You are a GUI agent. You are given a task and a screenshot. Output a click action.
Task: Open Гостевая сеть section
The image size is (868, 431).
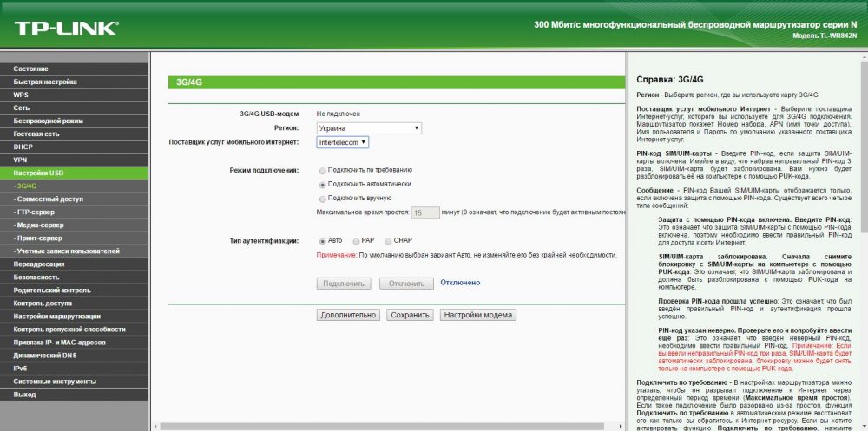click(74, 134)
